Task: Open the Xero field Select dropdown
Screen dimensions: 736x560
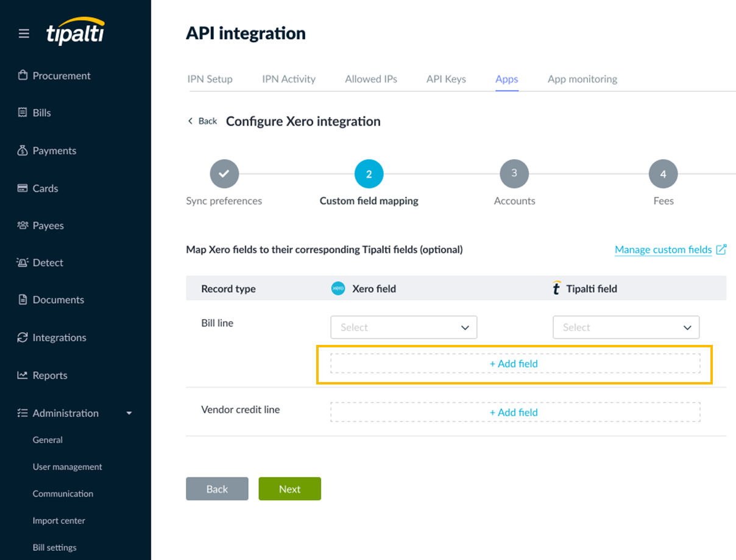Action: coord(403,327)
